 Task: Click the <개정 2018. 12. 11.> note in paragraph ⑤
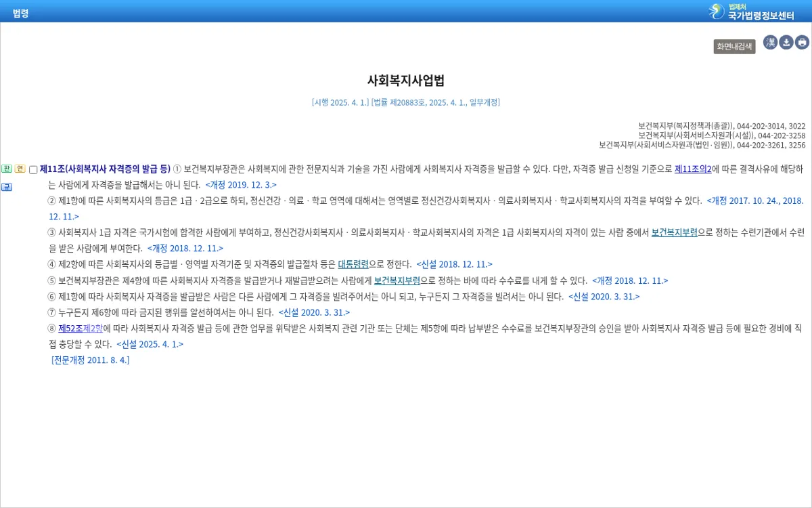tap(630, 280)
